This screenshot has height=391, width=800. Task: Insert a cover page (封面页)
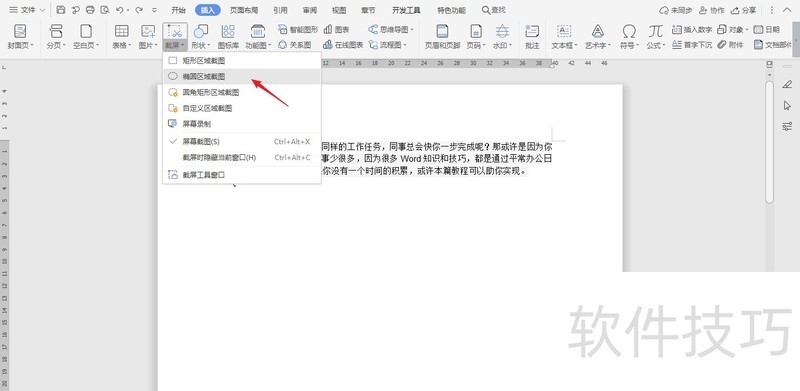[20, 37]
